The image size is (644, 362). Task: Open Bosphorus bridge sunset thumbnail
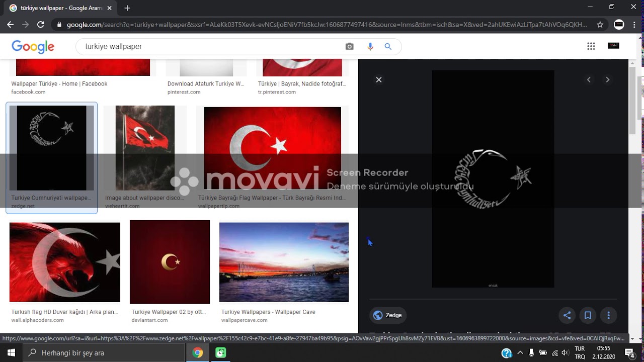pyautogui.click(x=284, y=262)
